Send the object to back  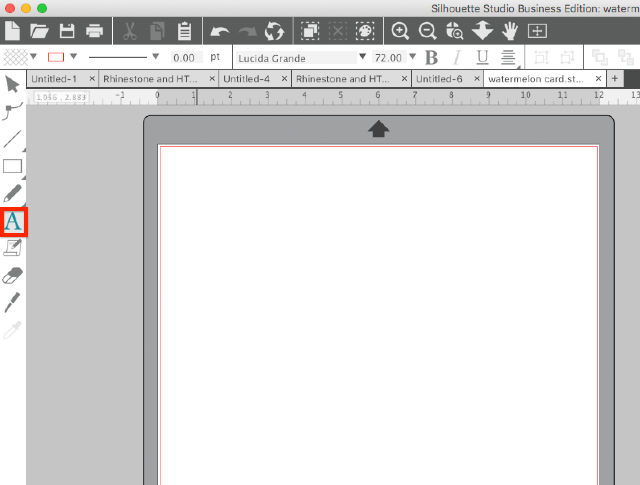pos(626,58)
